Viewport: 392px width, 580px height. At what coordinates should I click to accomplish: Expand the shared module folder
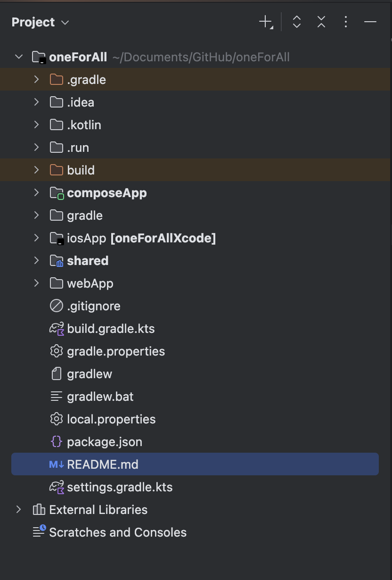[x=36, y=261]
